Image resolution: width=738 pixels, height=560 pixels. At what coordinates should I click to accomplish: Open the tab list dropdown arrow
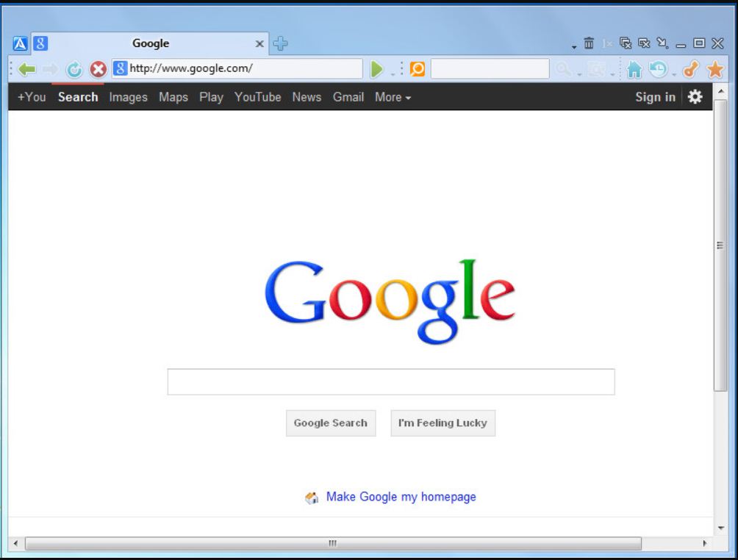tap(574, 46)
